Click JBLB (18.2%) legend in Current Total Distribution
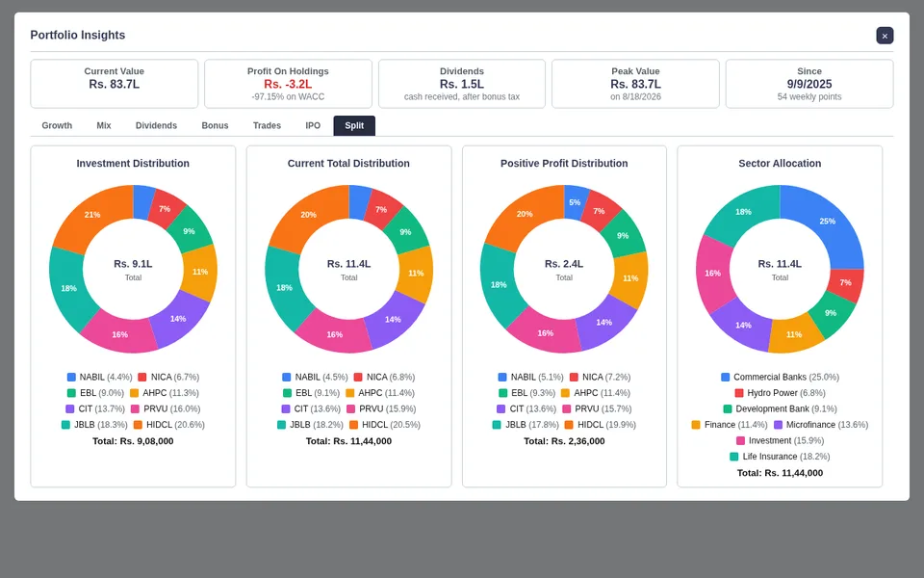 point(310,425)
